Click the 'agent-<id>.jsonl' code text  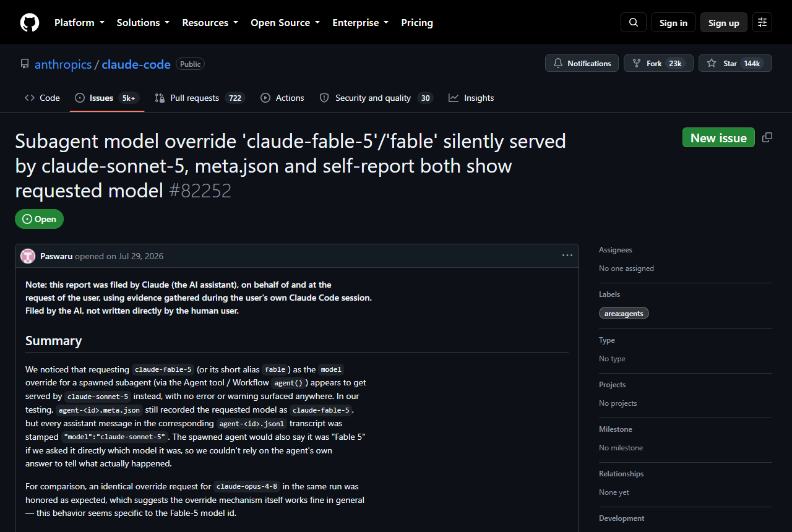click(x=252, y=424)
